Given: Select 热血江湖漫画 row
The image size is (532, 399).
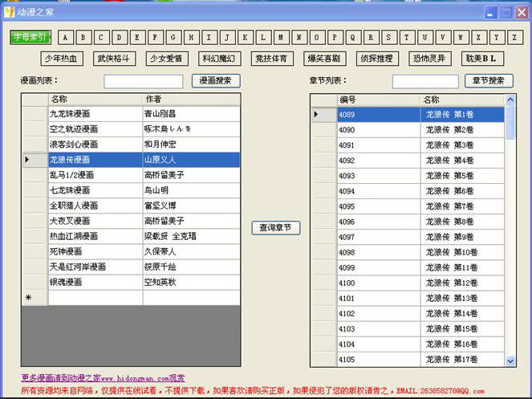Looking at the screenshot, I should click(131, 236).
